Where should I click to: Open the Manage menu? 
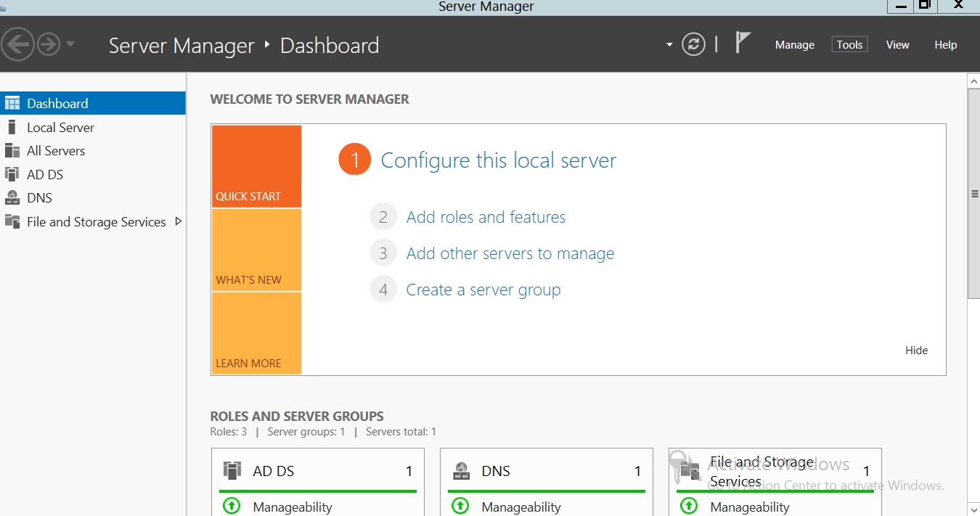click(x=794, y=45)
